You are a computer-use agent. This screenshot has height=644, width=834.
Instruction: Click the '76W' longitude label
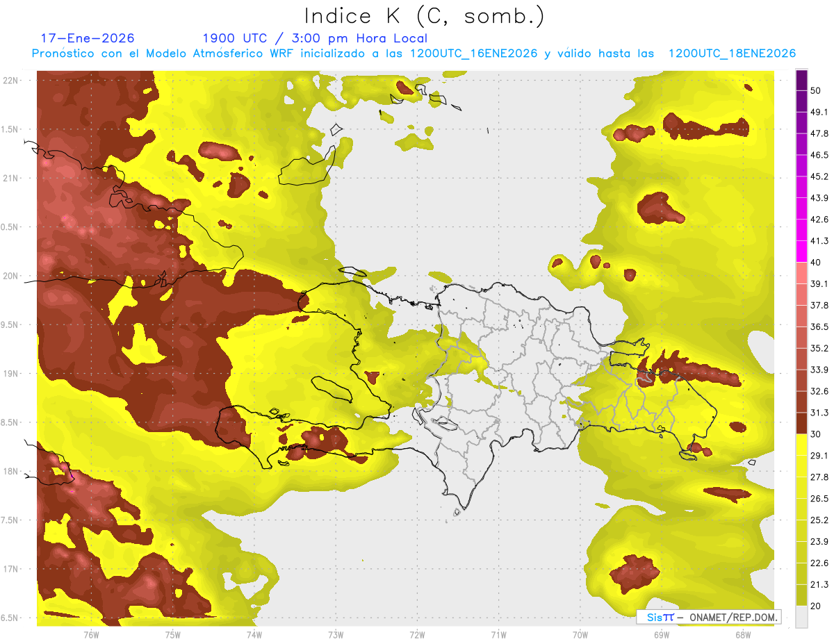tap(91, 634)
